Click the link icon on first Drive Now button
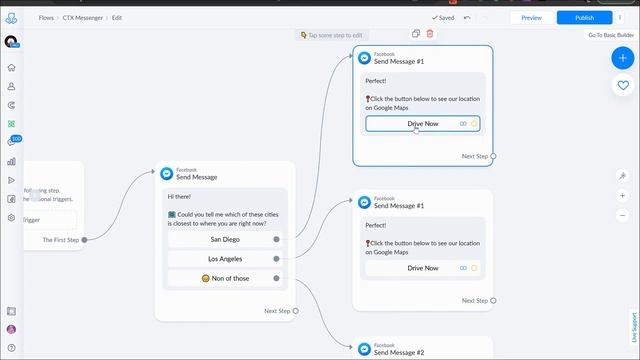 point(463,124)
